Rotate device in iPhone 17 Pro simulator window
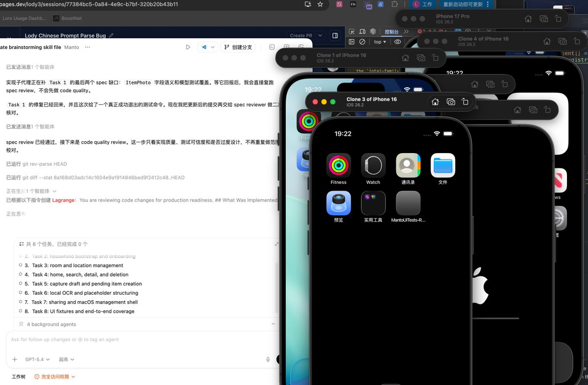 pyautogui.click(x=558, y=19)
